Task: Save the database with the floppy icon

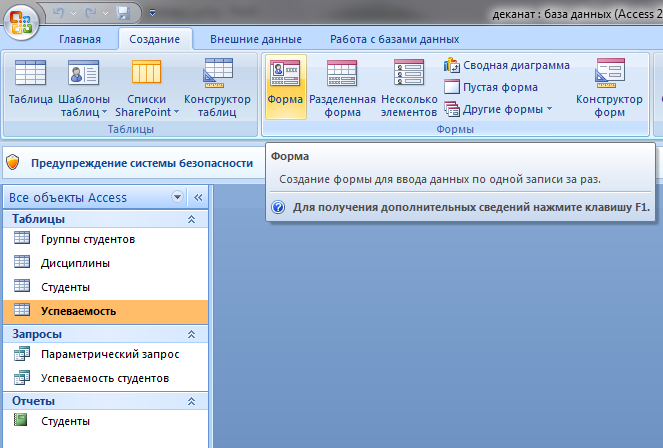Action: (123, 13)
